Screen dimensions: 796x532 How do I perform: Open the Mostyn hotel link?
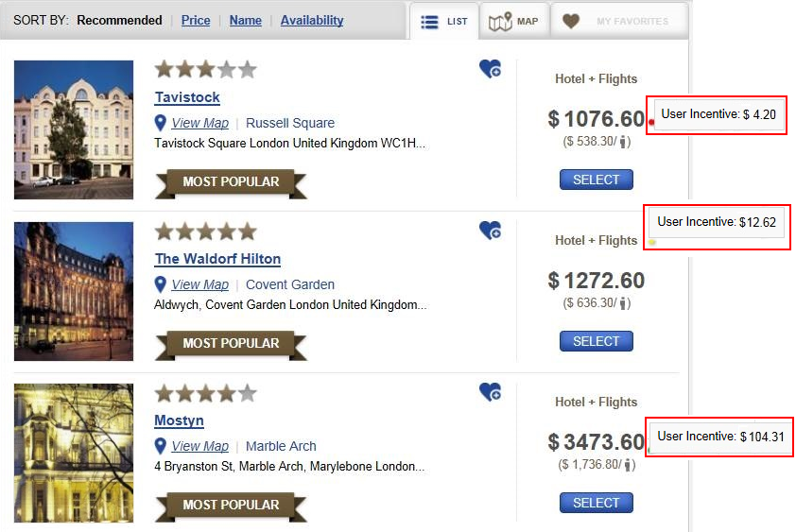point(180,420)
